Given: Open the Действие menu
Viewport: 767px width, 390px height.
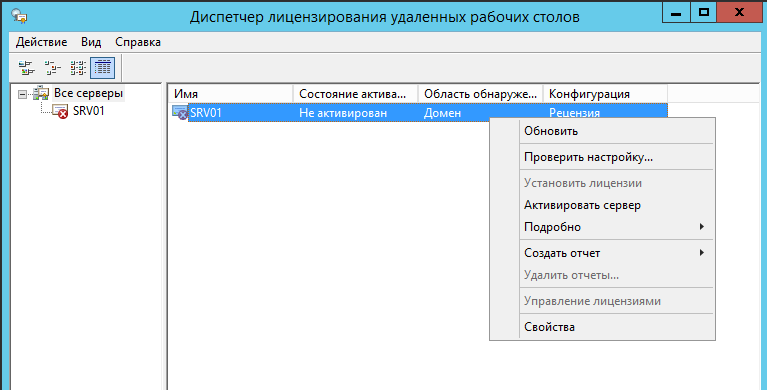Looking at the screenshot, I should click(41, 42).
